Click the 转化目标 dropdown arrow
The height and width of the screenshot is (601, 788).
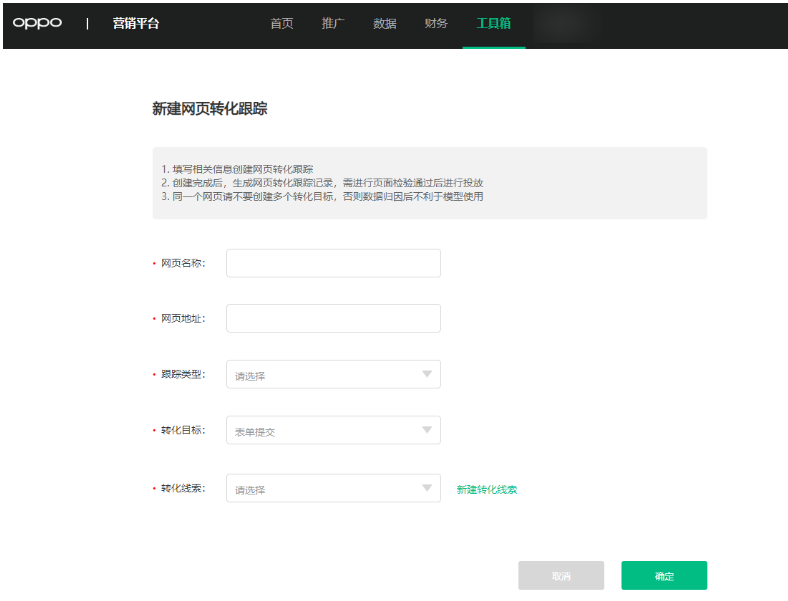pyautogui.click(x=427, y=430)
